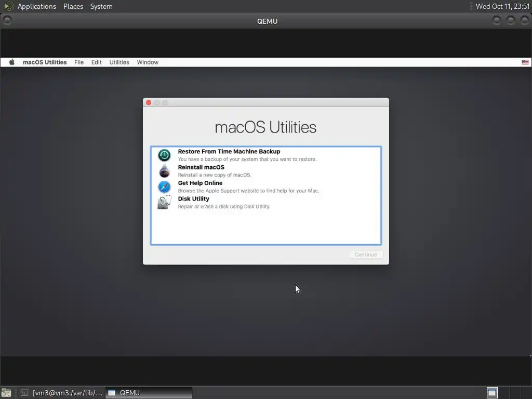Image resolution: width=532 pixels, height=399 pixels.
Task: Open QEMU window menu button at title left
Action: click(7, 21)
